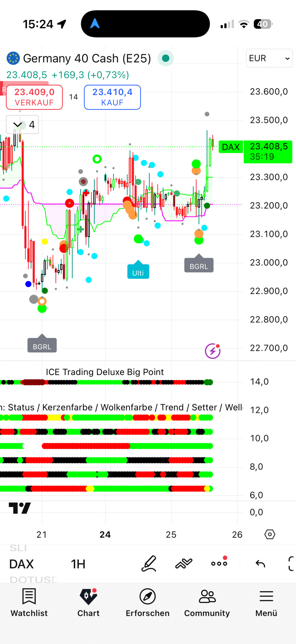
Task: Open chart settings hexagon icon
Action: (269, 535)
